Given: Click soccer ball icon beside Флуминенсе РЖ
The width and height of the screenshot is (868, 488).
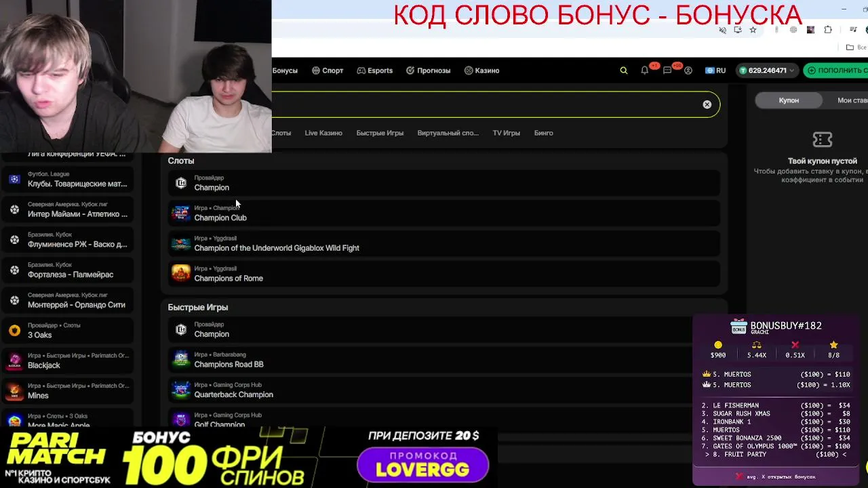Looking at the screenshot, I should click(x=14, y=240).
